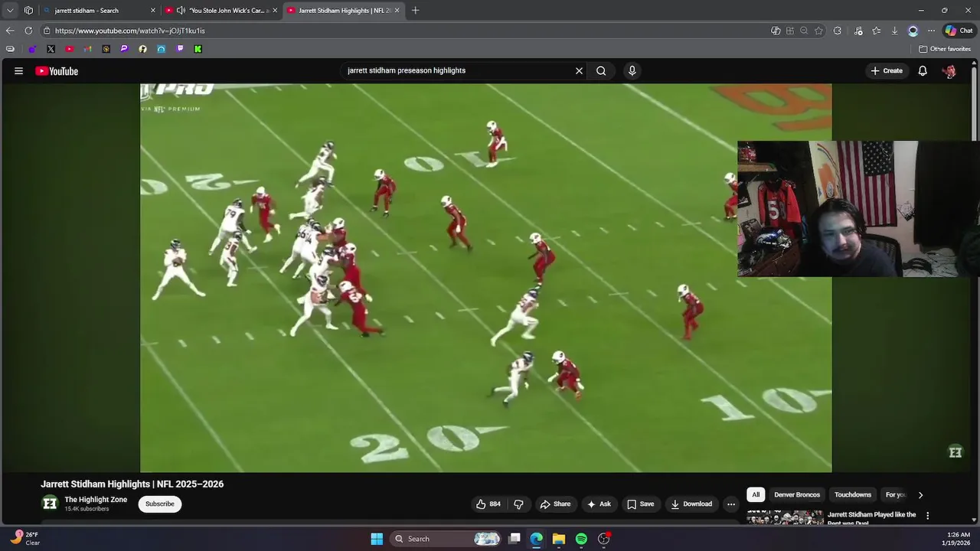The width and height of the screenshot is (980, 551).
Task: Click the taskbar Search box
Action: click(x=446, y=539)
